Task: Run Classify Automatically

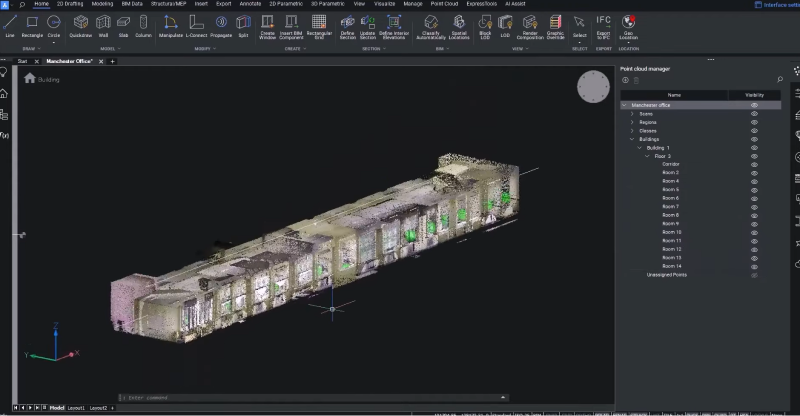Action: [432, 24]
